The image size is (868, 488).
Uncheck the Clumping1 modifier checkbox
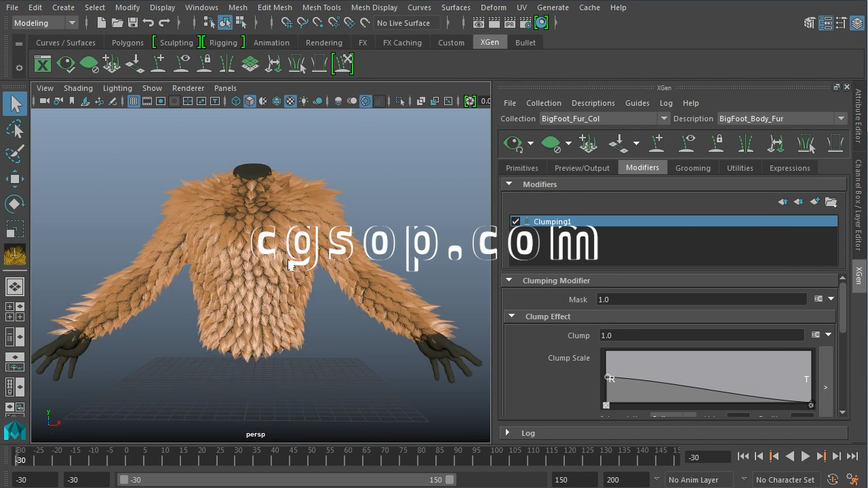coord(515,222)
